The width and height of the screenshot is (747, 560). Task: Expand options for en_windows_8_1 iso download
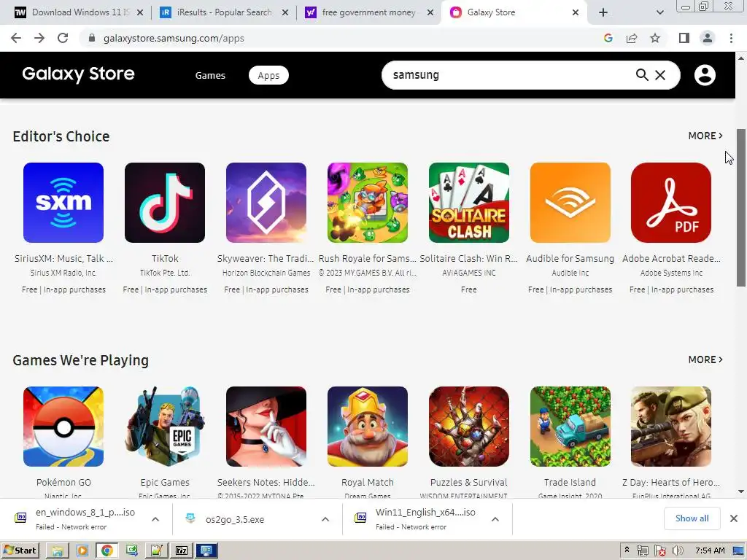pyautogui.click(x=155, y=519)
